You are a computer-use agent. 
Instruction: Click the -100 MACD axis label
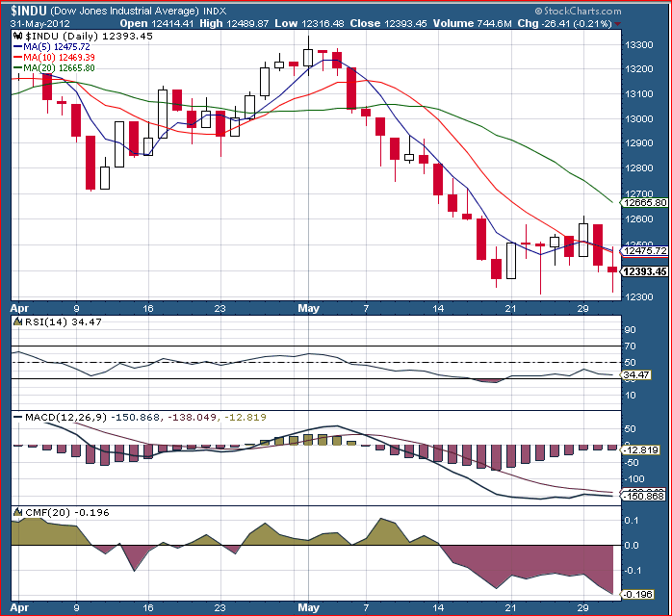pyautogui.click(x=633, y=479)
